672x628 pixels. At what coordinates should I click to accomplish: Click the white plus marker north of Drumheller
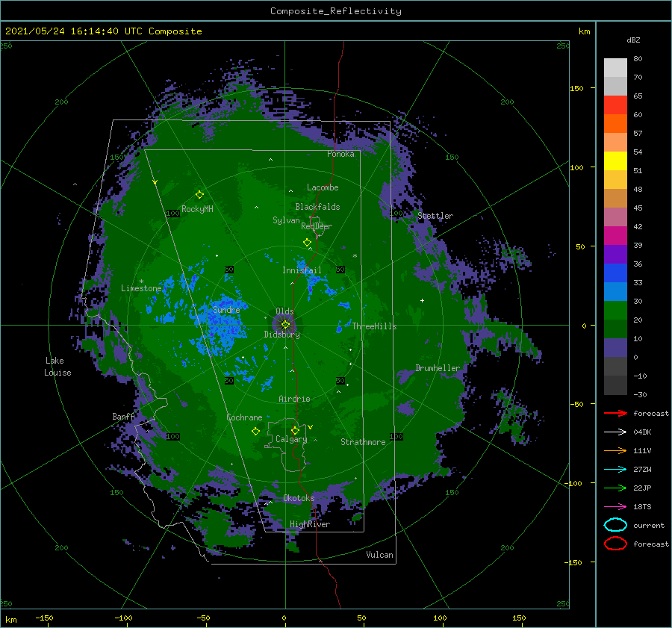coord(422,300)
